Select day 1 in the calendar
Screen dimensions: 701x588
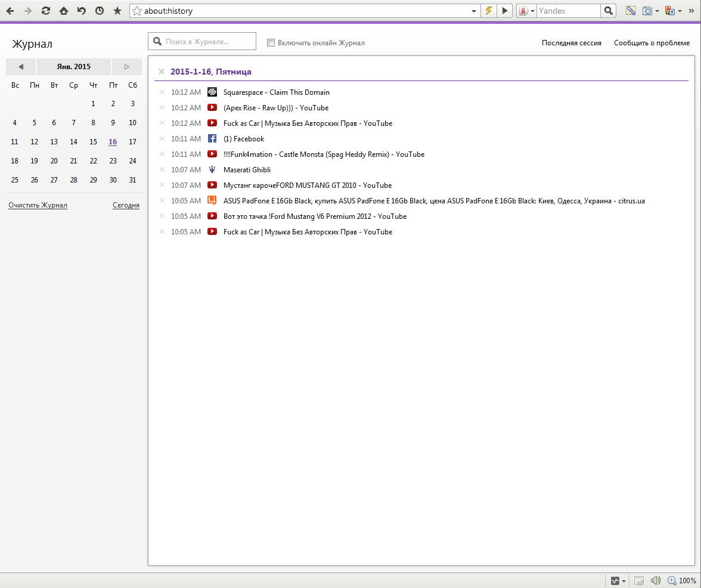click(93, 104)
